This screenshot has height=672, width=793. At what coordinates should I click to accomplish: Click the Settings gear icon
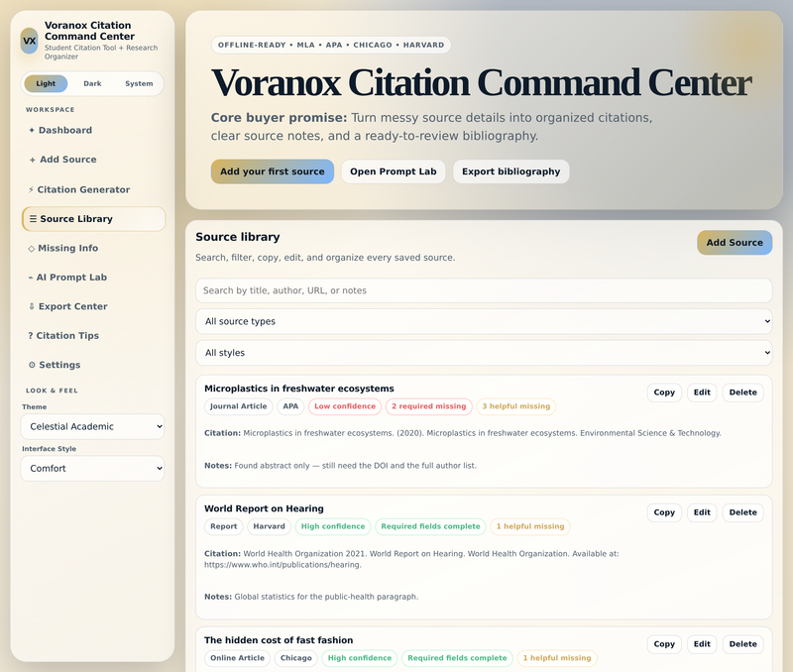click(x=32, y=365)
